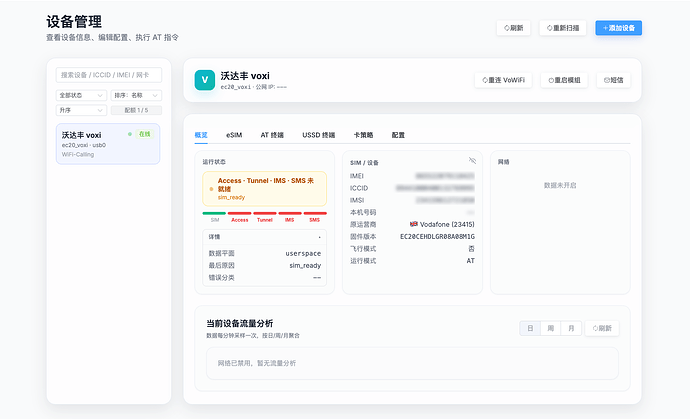Toggle hidden SIM info eye icon

pyautogui.click(x=472, y=161)
